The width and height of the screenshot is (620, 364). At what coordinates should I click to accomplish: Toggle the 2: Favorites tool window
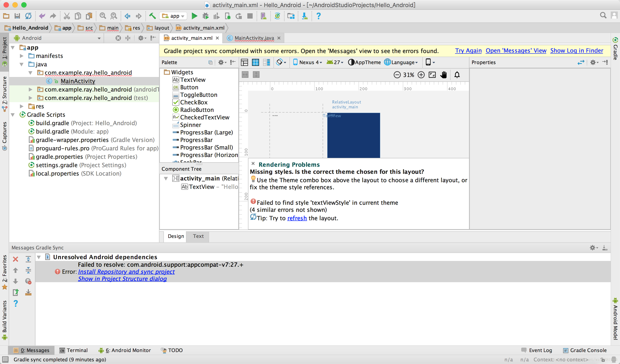(x=4, y=272)
